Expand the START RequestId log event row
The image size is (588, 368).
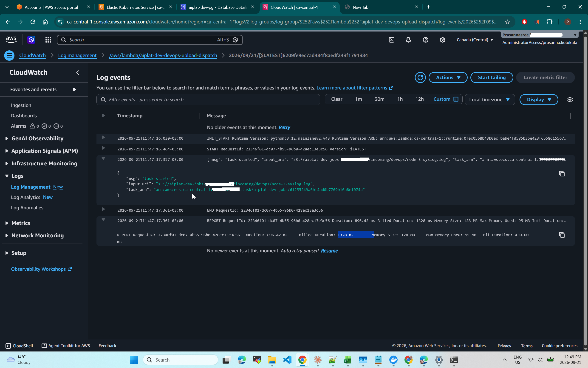[103, 148]
